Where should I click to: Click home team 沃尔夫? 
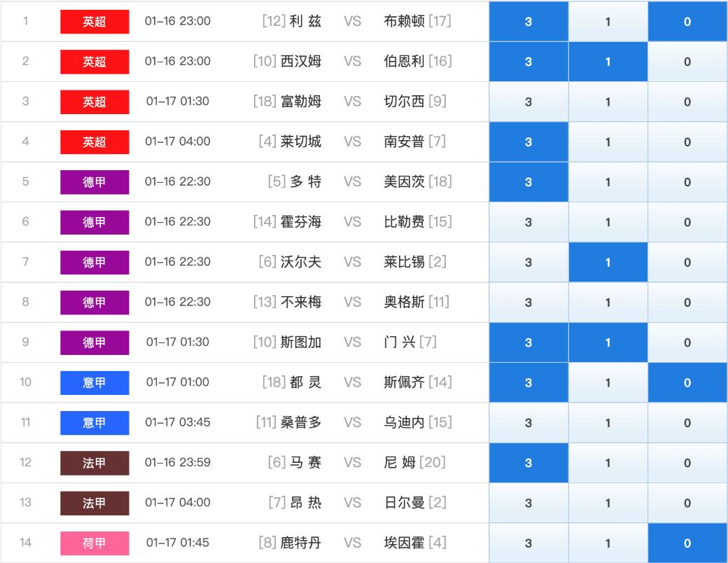[301, 261]
